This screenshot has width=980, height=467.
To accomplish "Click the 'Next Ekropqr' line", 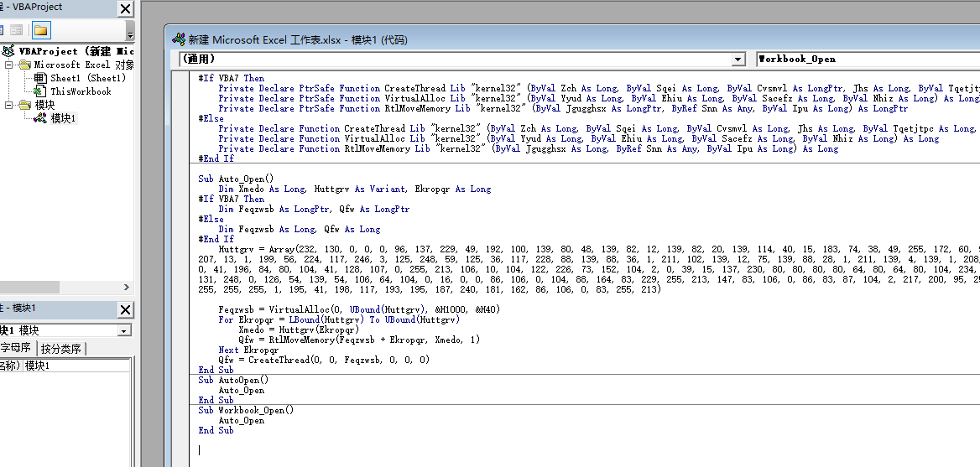I will pyautogui.click(x=248, y=350).
